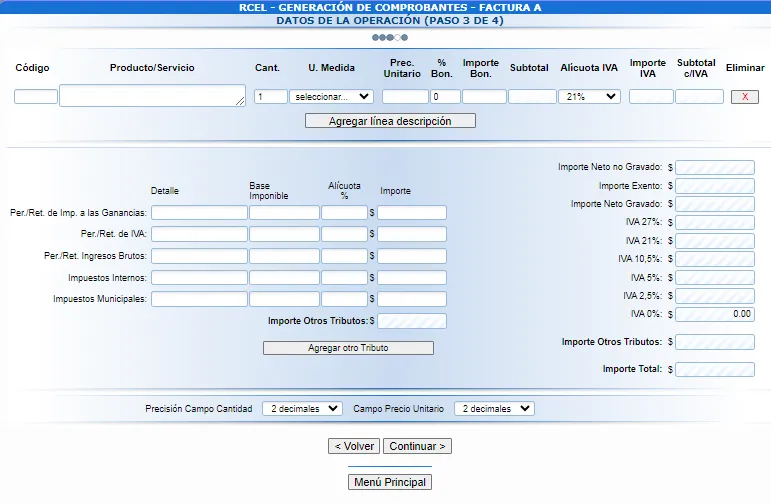Click Detalle field for Impuestos Municipales
The width and height of the screenshot is (771, 504).
click(x=199, y=299)
